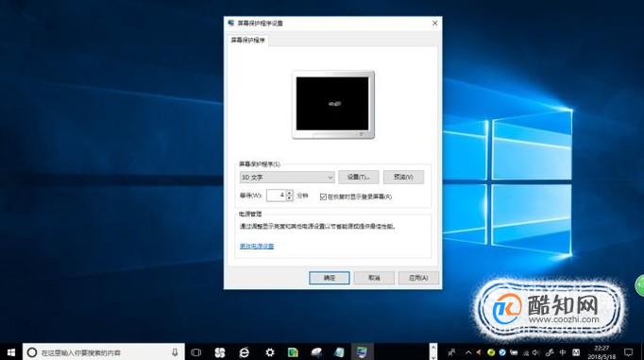This screenshot has height=360, width=644.
Task: Toggle the show logon screen on resume checkbox
Action: (323, 197)
